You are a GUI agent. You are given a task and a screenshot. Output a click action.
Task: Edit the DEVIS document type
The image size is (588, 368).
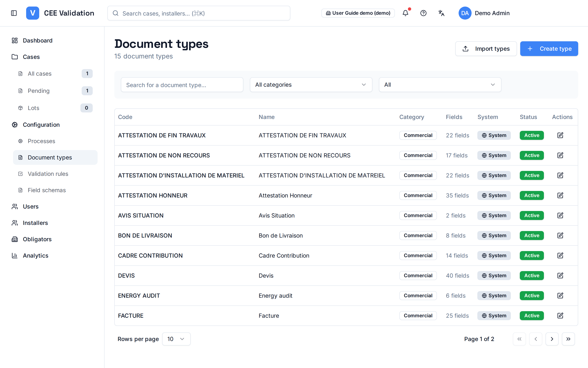[x=560, y=276]
